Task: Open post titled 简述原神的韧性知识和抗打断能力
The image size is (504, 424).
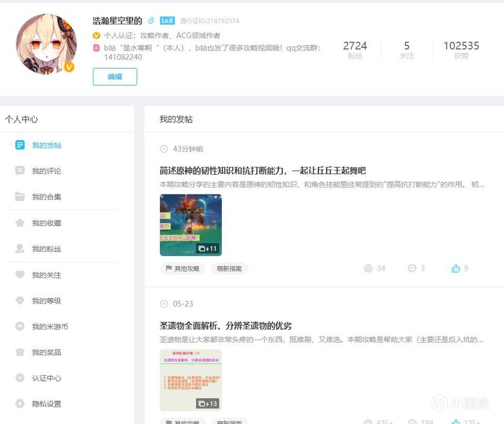Action: (x=262, y=171)
